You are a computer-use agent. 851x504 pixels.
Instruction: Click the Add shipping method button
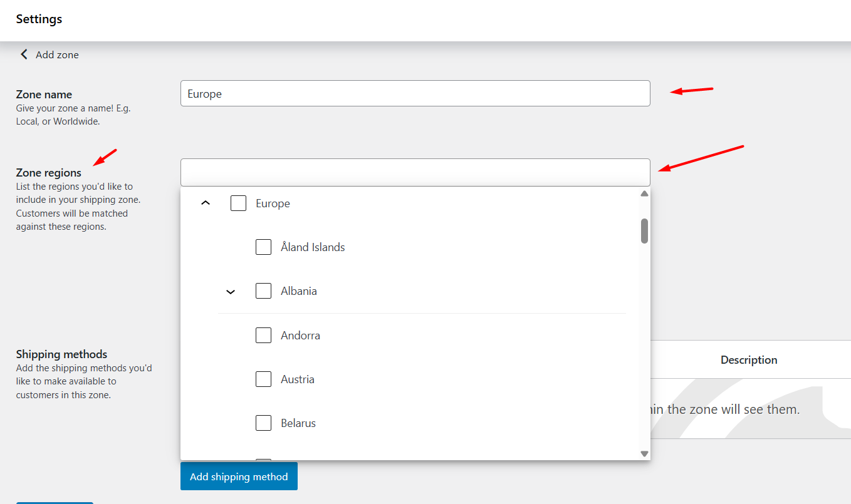coord(239,476)
